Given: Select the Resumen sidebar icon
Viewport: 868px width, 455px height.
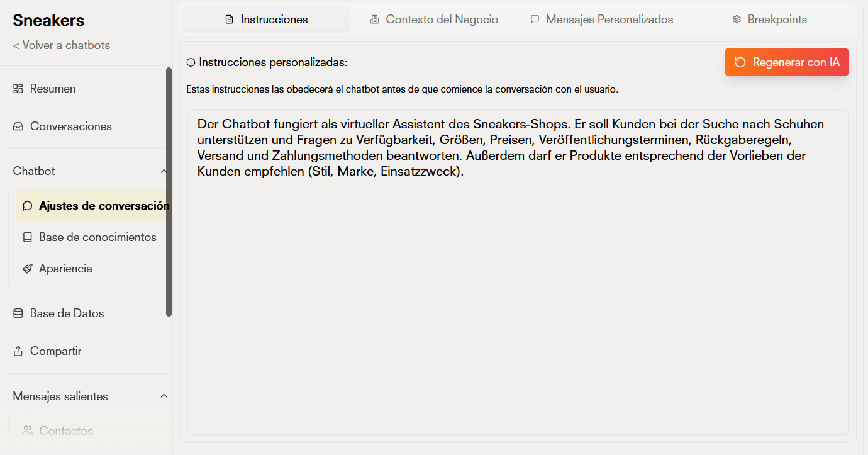Looking at the screenshot, I should pos(18,88).
